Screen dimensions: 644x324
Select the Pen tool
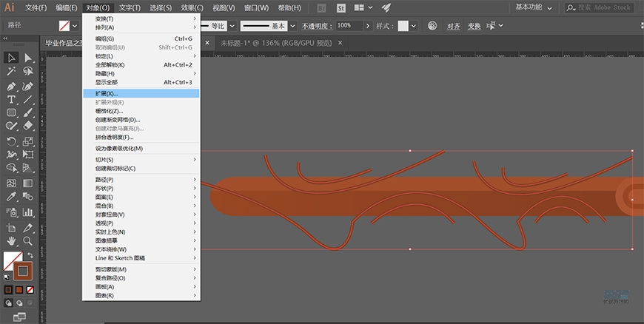tap(11, 86)
